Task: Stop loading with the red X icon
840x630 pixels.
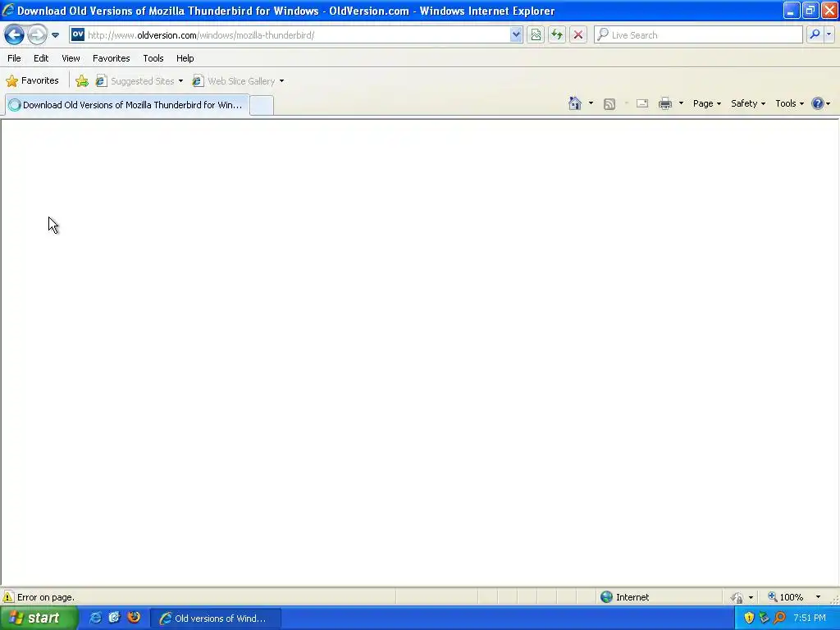Action: [578, 34]
